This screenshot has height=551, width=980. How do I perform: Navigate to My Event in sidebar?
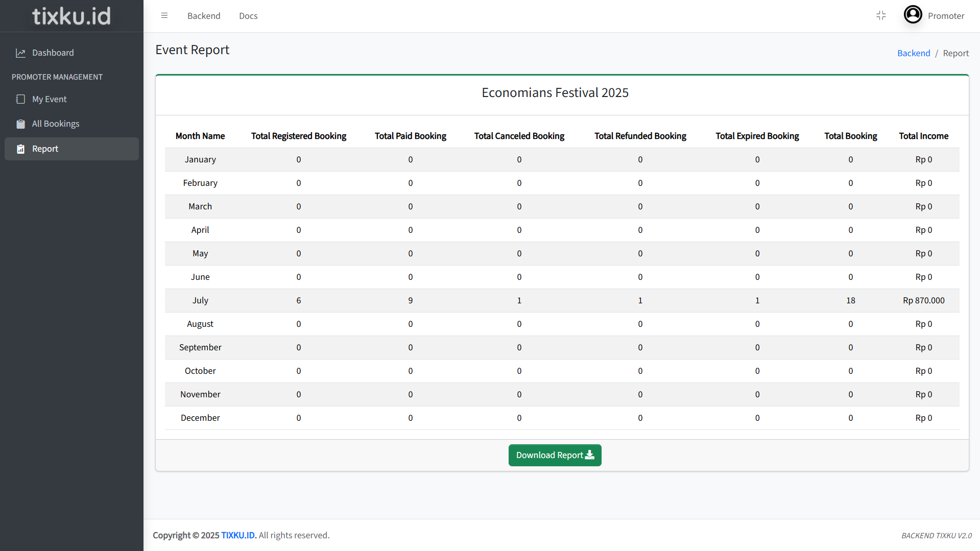point(50,100)
